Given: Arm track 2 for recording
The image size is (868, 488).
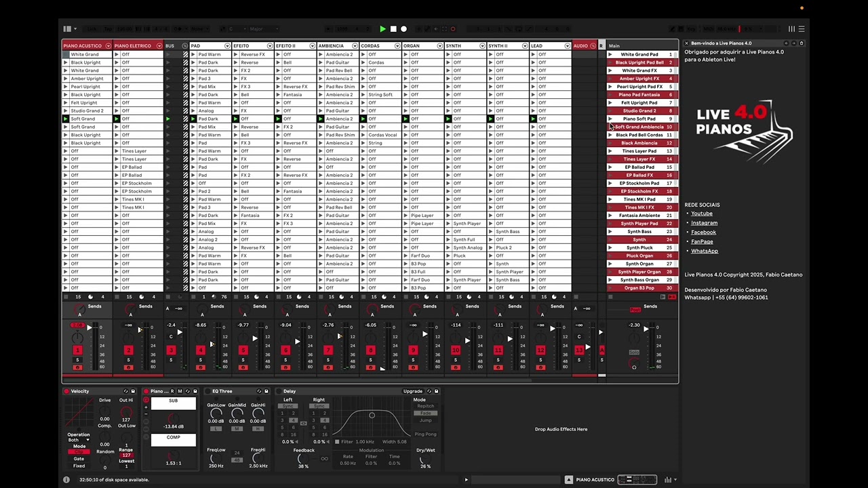Looking at the screenshot, I should tap(128, 367).
